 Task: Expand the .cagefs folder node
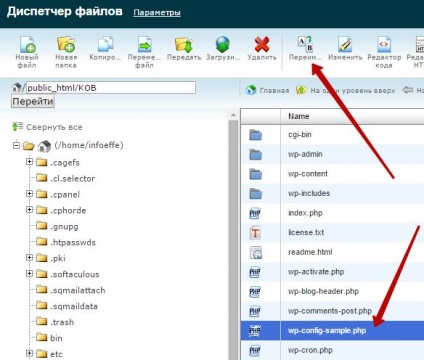[x=29, y=162]
